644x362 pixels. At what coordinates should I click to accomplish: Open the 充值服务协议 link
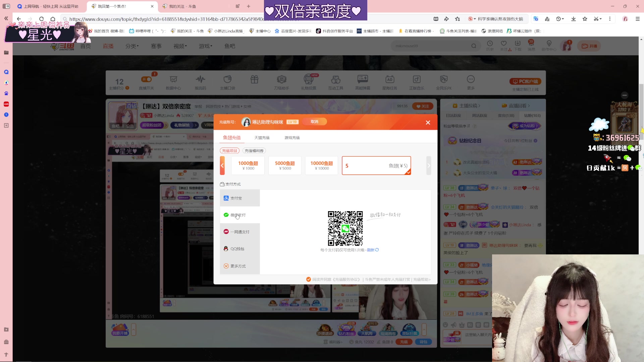346,280
